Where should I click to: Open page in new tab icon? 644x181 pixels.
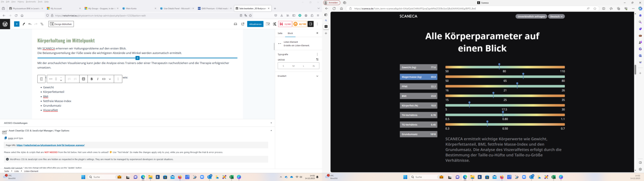243,24
